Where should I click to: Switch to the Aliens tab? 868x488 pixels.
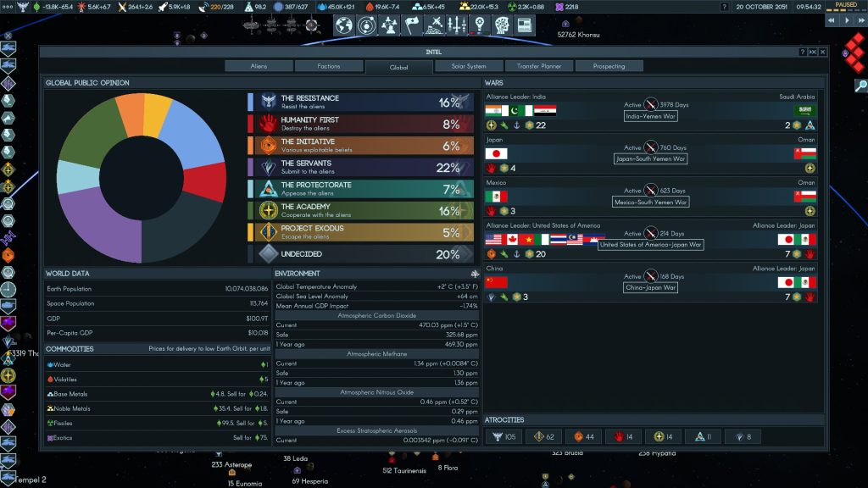tap(259, 66)
